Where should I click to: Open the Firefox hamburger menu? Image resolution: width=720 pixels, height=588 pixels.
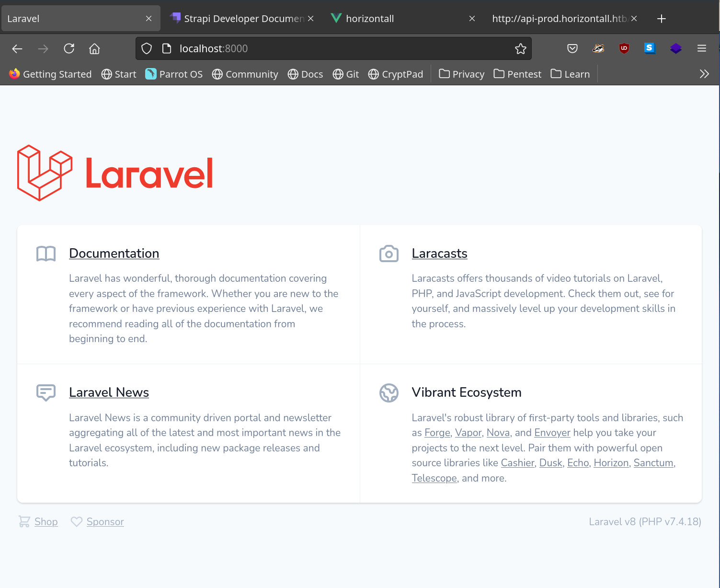(701, 48)
